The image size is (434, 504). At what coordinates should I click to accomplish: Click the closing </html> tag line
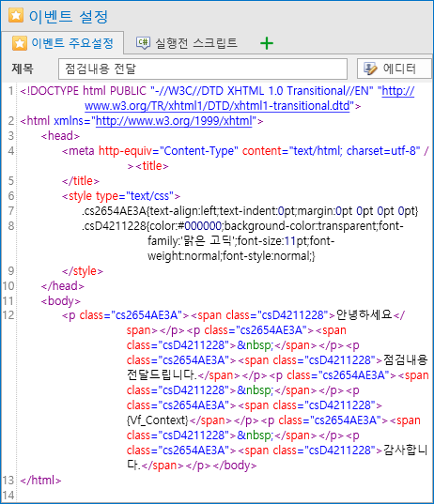click(40, 481)
